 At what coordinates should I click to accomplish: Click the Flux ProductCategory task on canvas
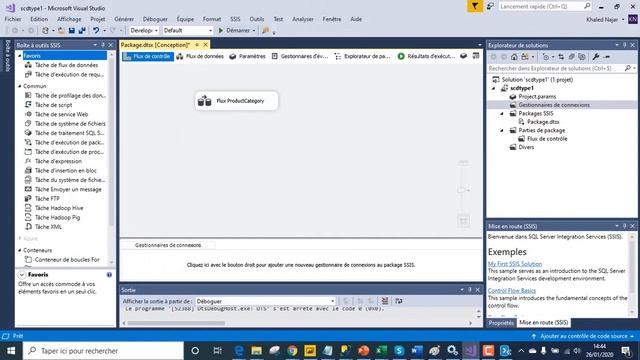pos(236,101)
